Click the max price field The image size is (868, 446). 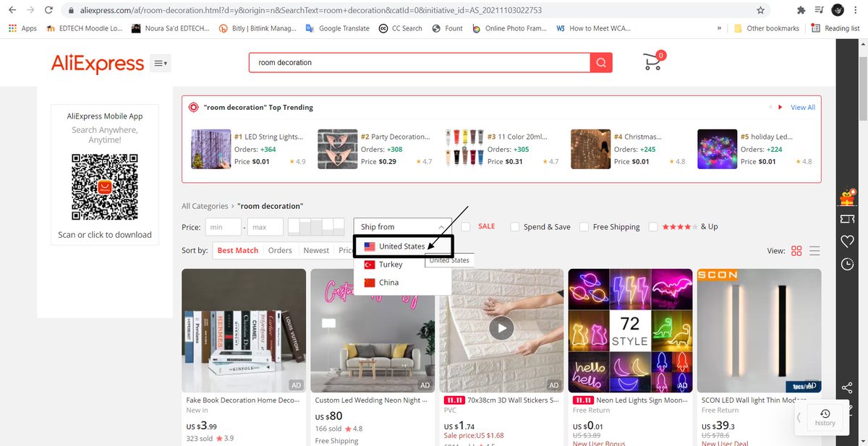tap(265, 227)
